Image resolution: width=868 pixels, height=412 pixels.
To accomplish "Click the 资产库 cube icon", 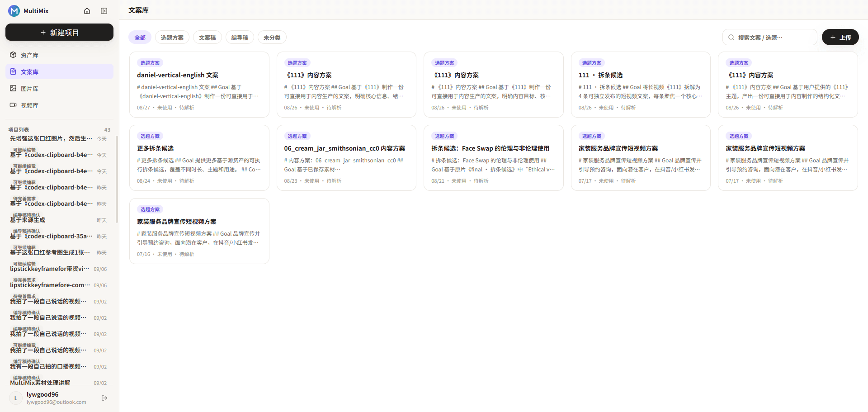I will [13, 55].
